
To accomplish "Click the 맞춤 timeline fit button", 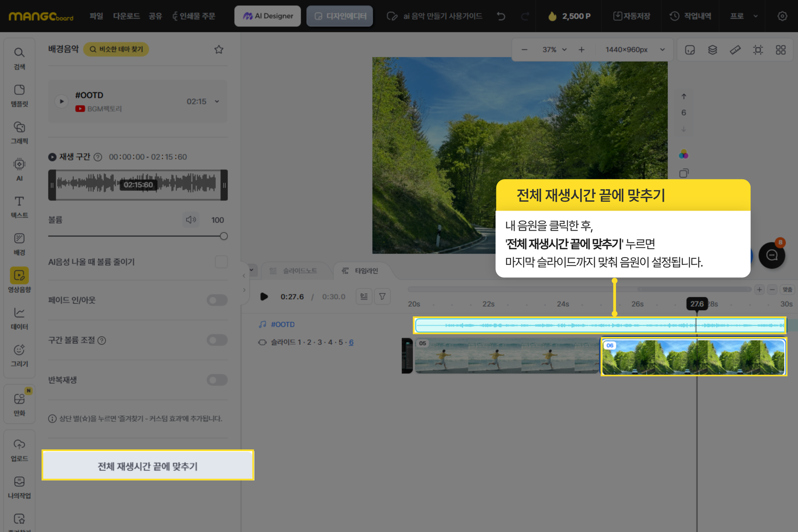I will point(787,289).
